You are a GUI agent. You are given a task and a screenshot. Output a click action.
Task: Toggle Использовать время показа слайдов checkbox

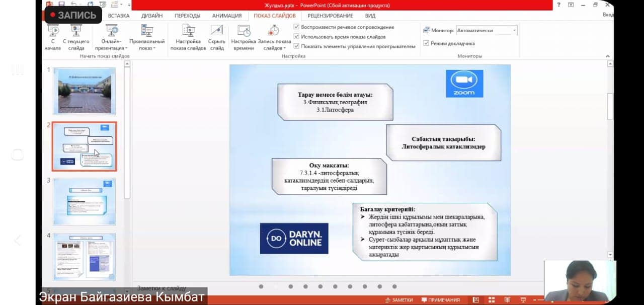[296, 37]
